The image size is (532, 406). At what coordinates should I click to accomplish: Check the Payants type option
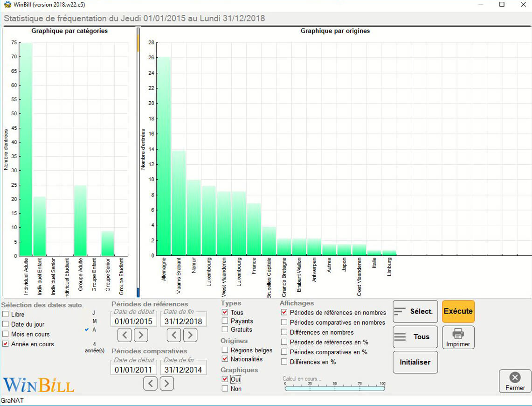point(225,321)
